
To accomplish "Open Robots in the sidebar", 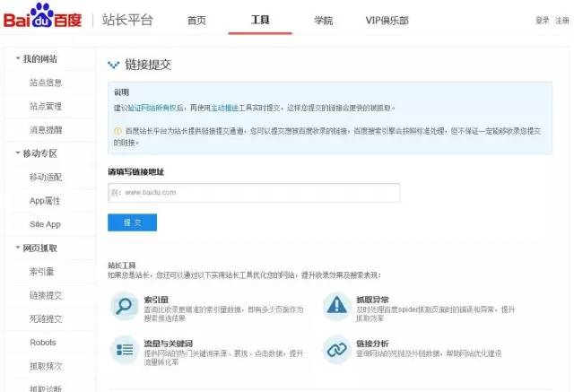I will (x=43, y=343).
